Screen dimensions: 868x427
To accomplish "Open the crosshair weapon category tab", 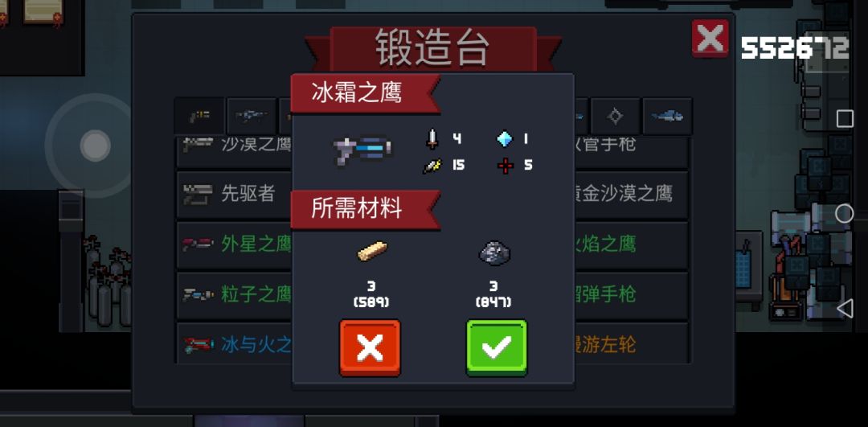I will 615,117.
